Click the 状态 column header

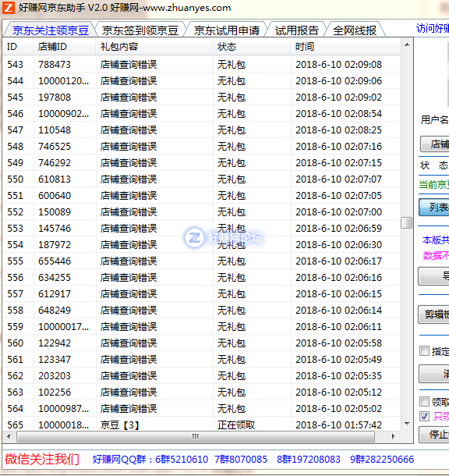(x=252, y=47)
